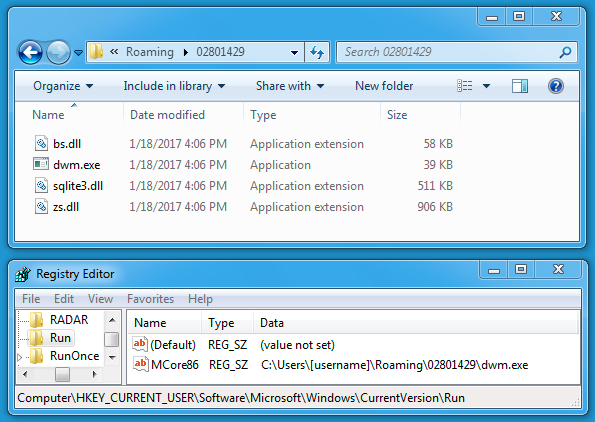This screenshot has height=422, width=595.
Task: Expand the RunOnce registry key
Action: (x=20, y=357)
